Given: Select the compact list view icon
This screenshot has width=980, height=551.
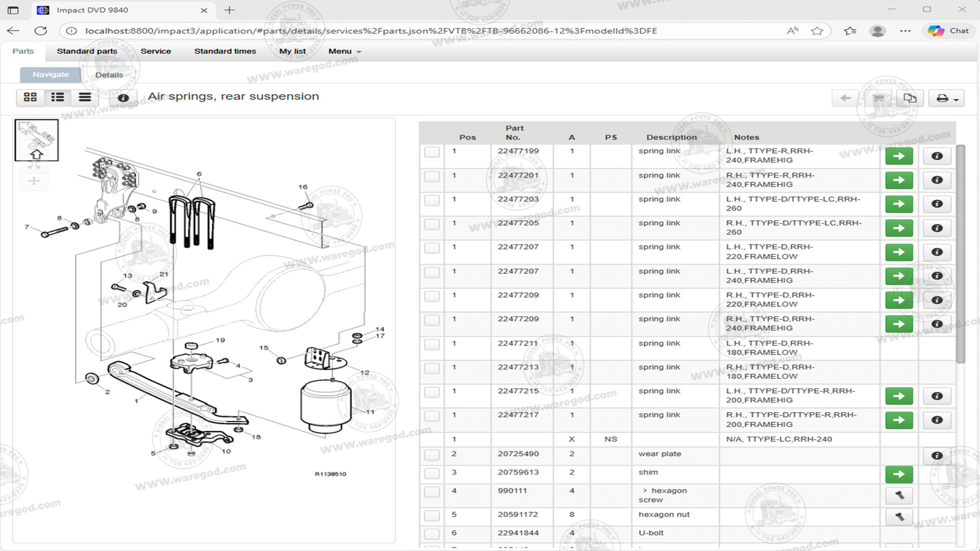Looking at the screenshot, I should [85, 98].
